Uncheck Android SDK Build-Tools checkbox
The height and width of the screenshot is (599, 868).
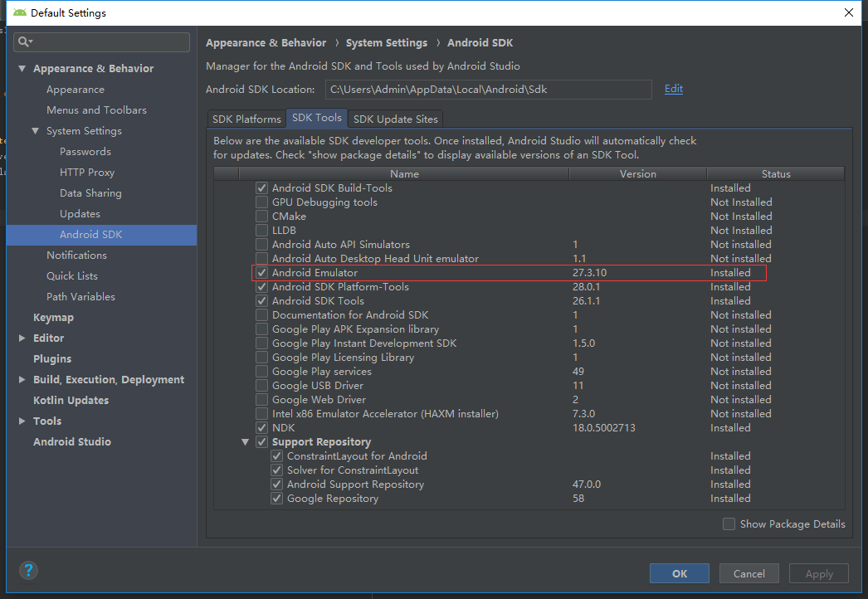pyautogui.click(x=262, y=188)
